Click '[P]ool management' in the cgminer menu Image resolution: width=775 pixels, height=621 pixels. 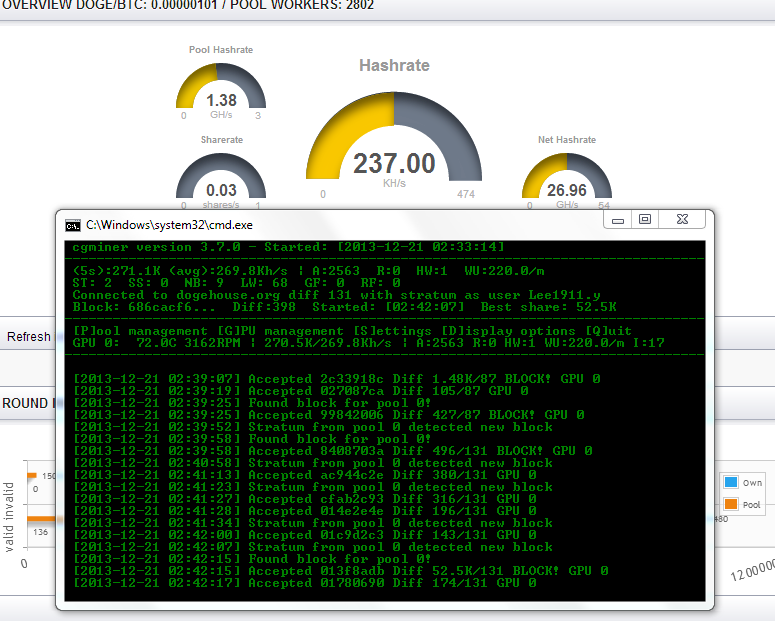(140, 331)
